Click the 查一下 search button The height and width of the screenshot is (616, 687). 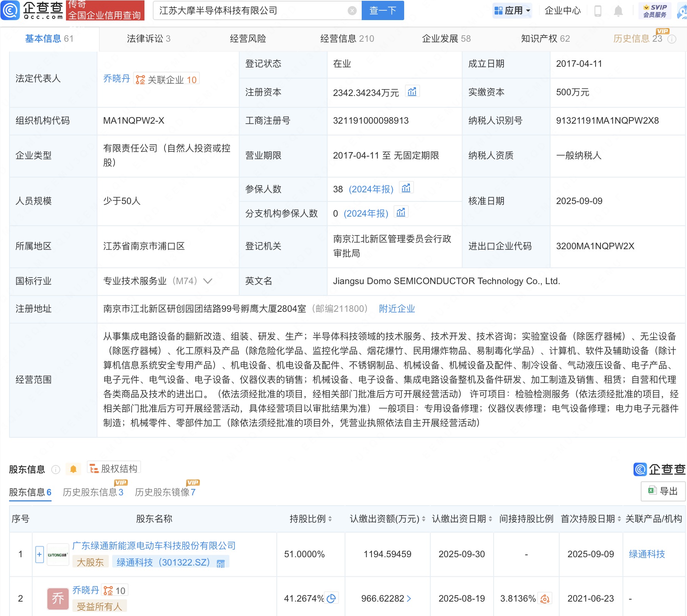[383, 11]
